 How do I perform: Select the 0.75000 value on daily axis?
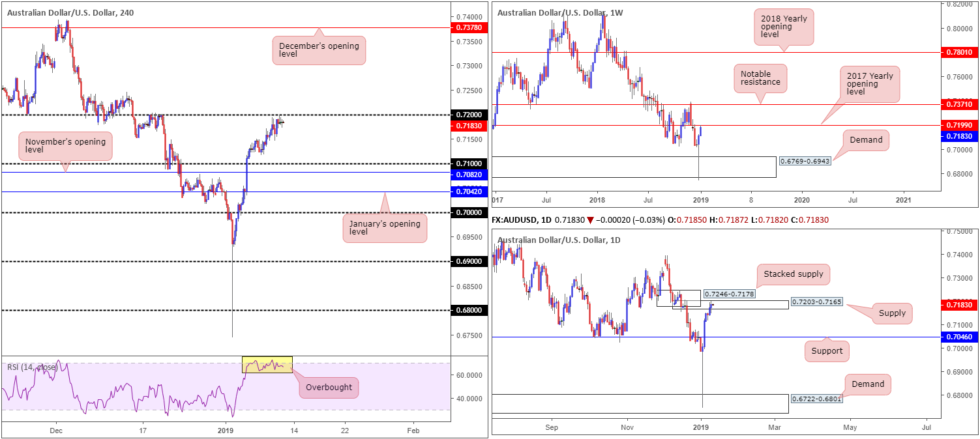click(961, 231)
